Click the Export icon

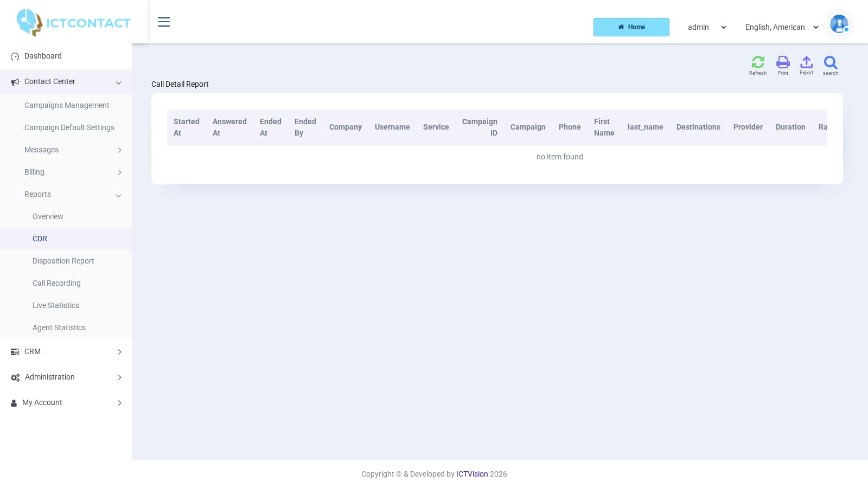(806, 62)
